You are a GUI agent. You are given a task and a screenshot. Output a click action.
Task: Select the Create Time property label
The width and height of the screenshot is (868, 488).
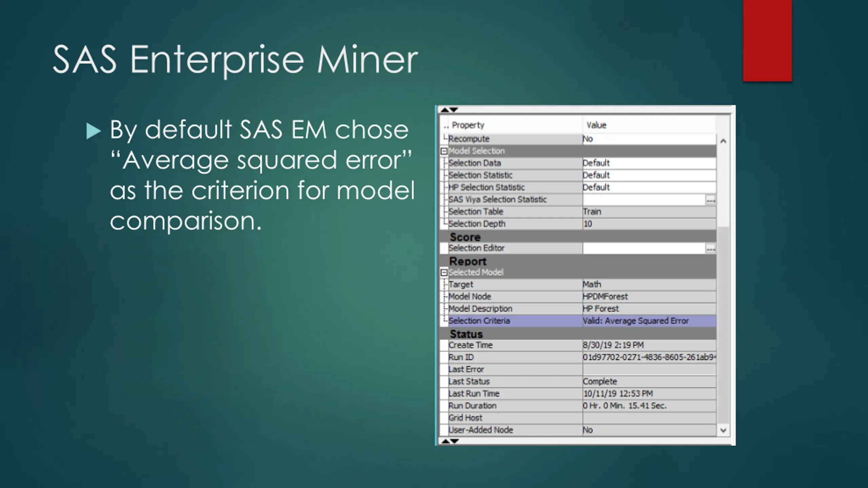[470, 345]
